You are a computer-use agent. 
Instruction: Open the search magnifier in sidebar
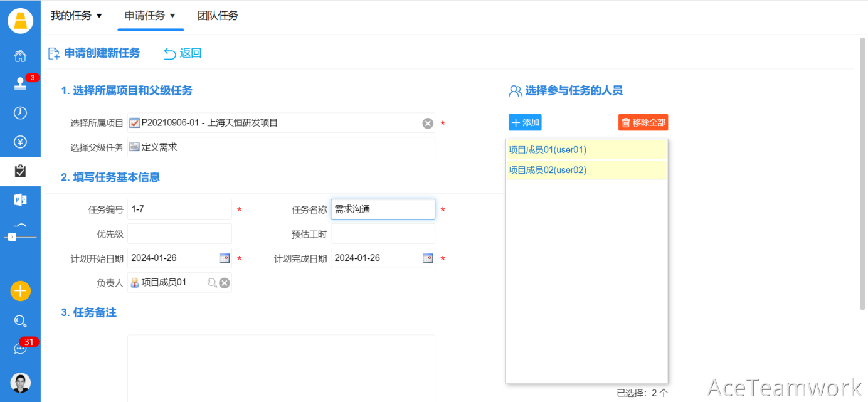coord(20,321)
